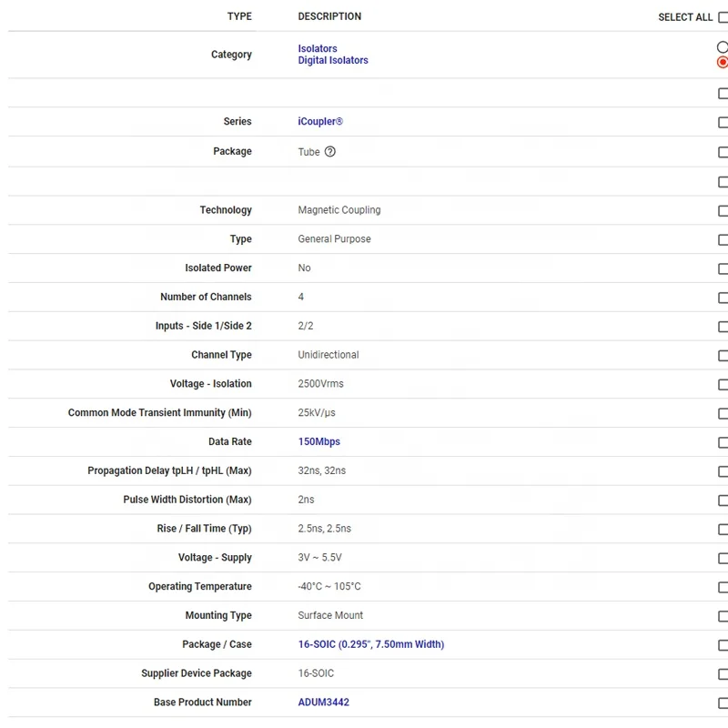Open the 16-SOIC package case link

pos(370,645)
